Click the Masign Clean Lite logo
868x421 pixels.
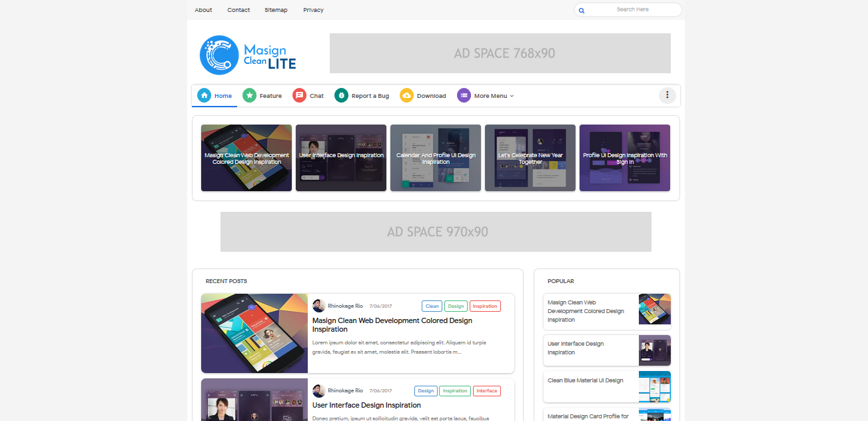248,55
